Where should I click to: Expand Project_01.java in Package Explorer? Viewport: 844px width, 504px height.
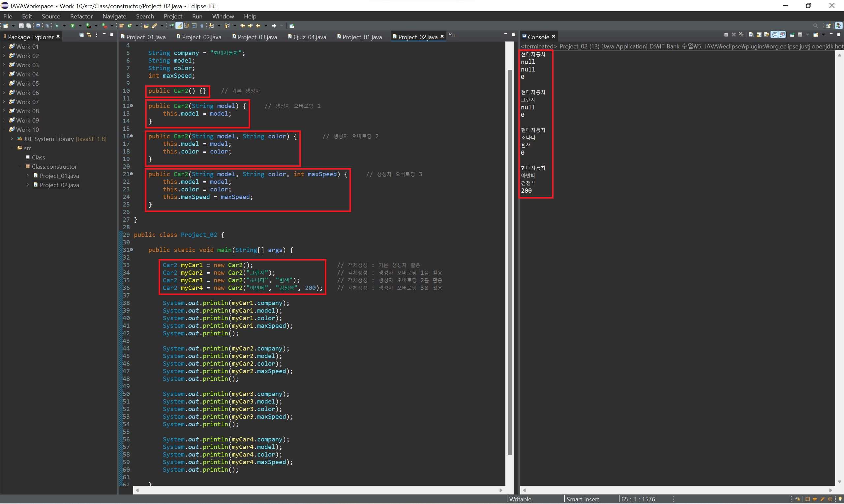pos(28,176)
